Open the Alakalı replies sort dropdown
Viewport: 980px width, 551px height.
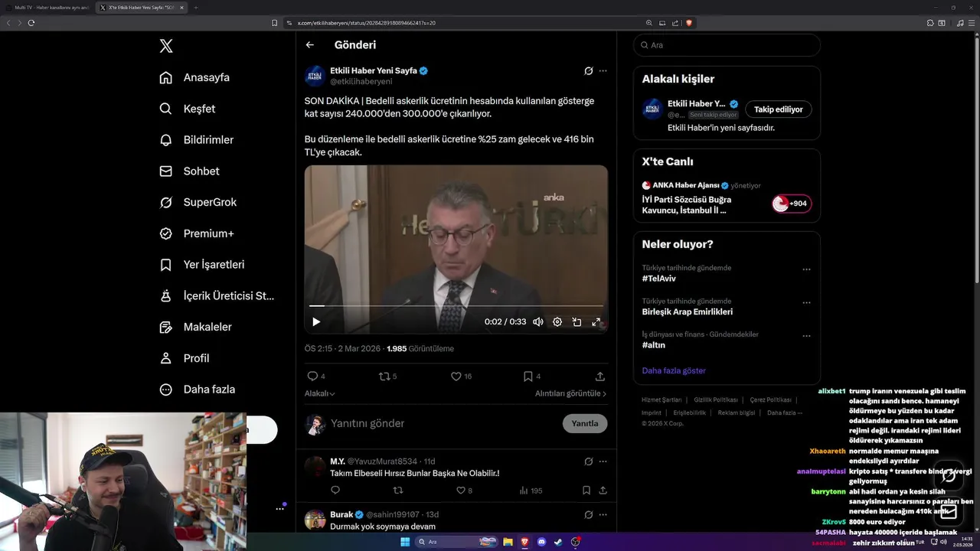click(x=320, y=393)
